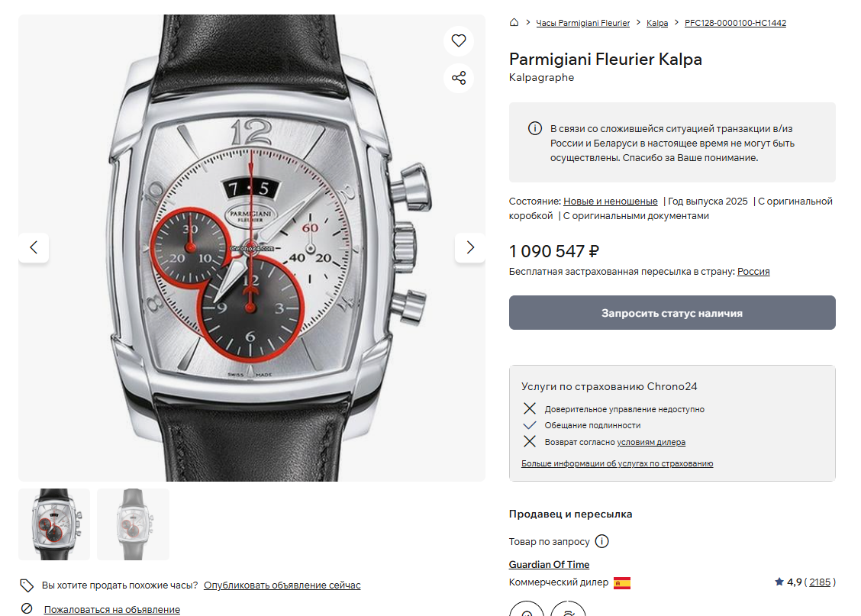Viewport: 861px width, 616px height.
Task: Show the next watch photo
Action: (x=470, y=247)
